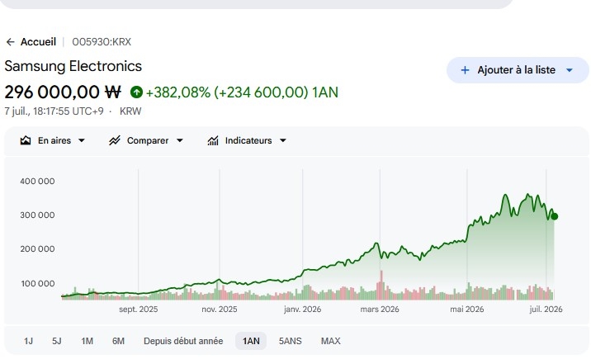This screenshot has width=591, height=364.
Task: Switch to the 5J time range
Action: pyautogui.click(x=56, y=341)
